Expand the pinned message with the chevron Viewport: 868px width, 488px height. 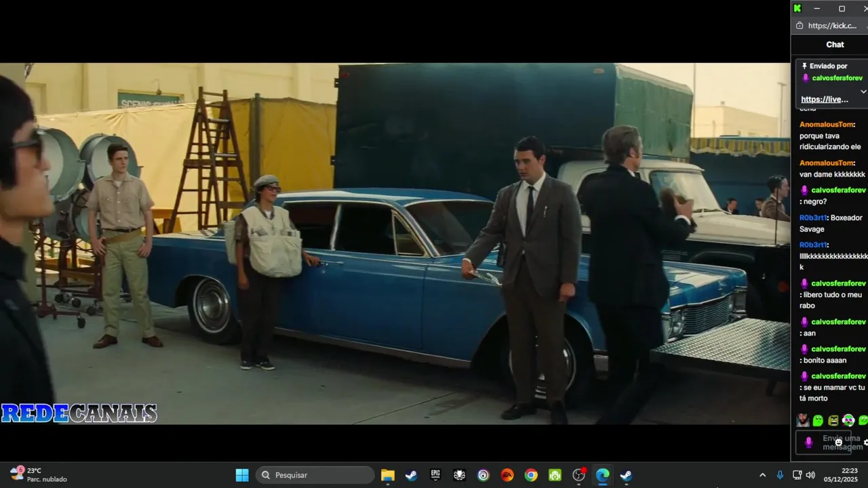[x=863, y=91]
